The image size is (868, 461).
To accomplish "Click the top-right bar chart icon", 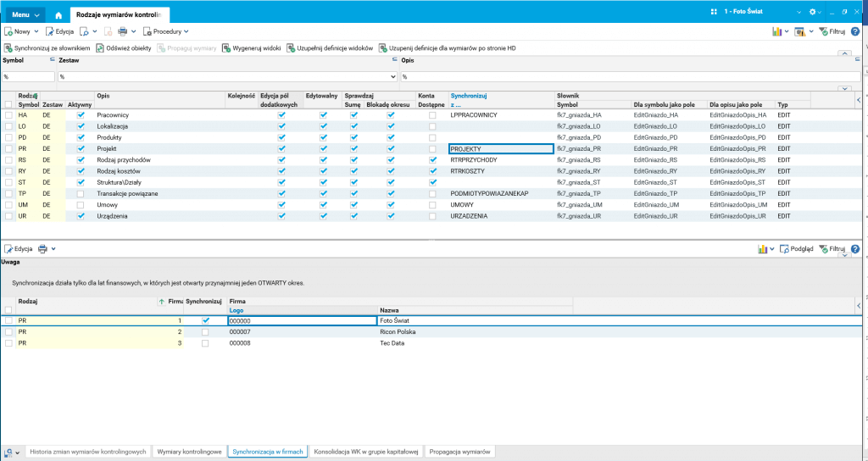I will point(776,31).
